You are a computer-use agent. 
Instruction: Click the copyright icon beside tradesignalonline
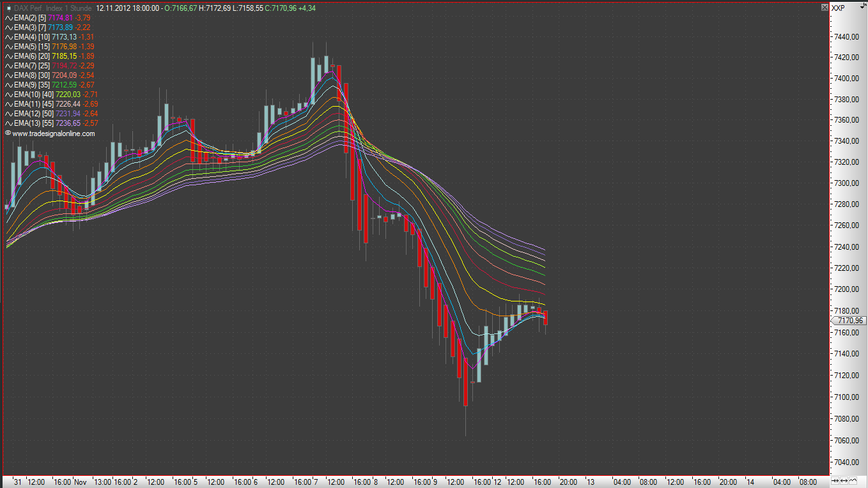(x=8, y=133)
